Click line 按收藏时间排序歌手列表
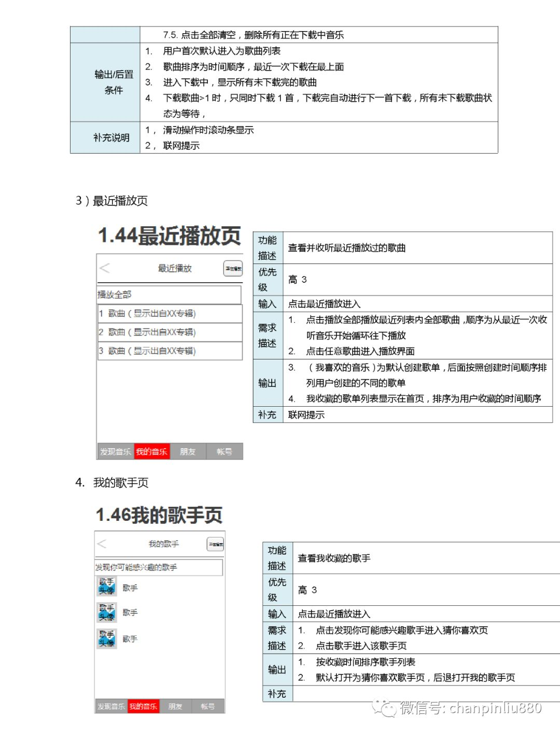This screenshot has width=560, height=734. [x=366, y=662]
